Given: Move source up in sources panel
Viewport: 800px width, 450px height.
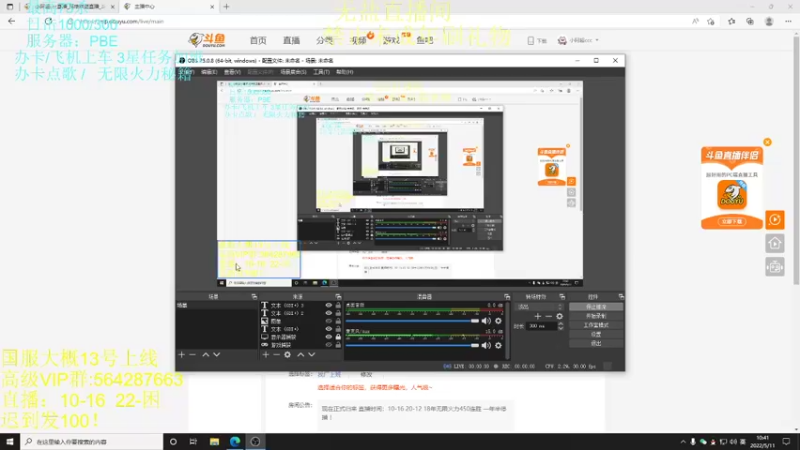Looking at the screenshot, I should [301, 355].
